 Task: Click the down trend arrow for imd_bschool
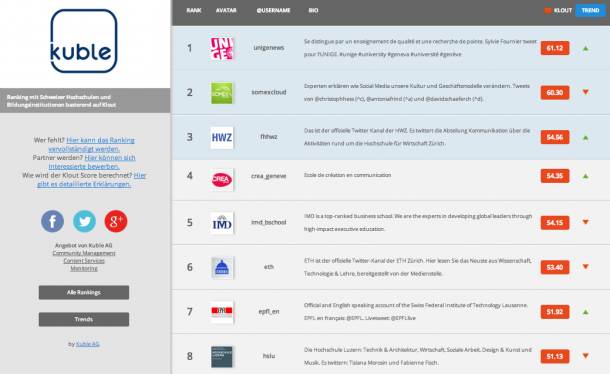[x=585, y=222]
